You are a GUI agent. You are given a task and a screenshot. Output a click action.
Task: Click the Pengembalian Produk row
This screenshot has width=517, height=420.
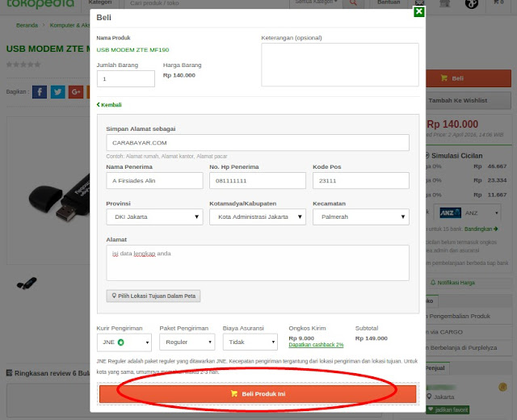point(469,316)
